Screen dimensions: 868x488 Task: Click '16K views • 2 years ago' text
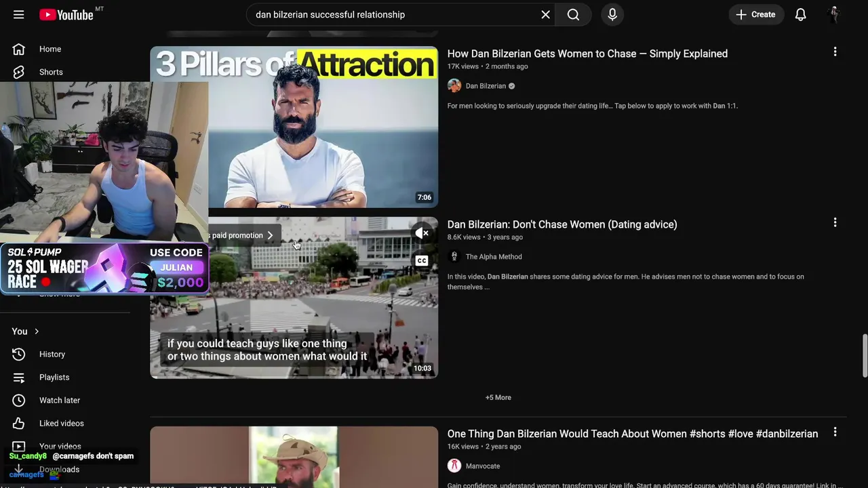coord(484,447)
